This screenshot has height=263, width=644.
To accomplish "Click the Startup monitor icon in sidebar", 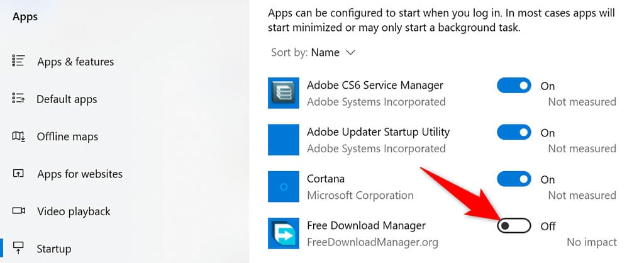I will pyautogui.click(x=18, y=247).
